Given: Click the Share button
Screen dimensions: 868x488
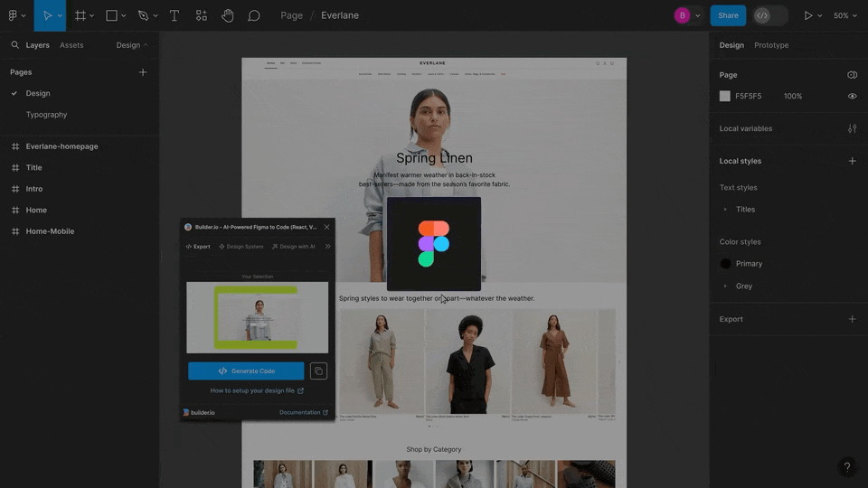Looking at the screenshot, I should [x=728, y=15].
